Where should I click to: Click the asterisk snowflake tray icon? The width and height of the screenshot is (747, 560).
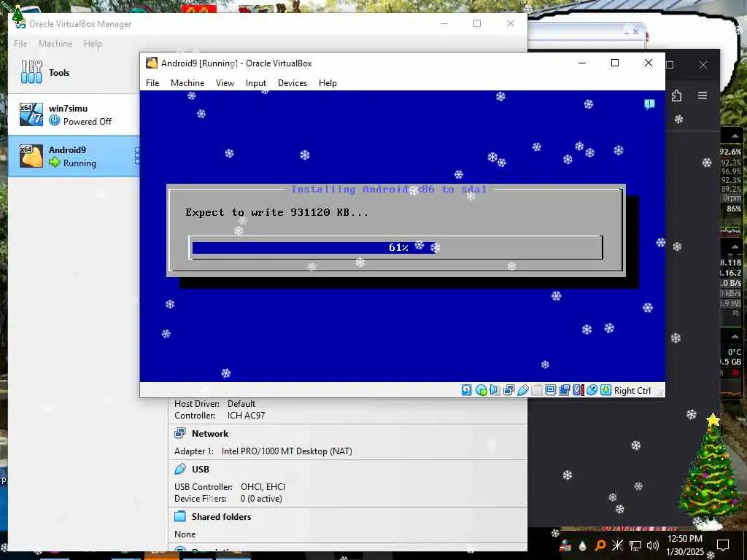tap(618, 545)
